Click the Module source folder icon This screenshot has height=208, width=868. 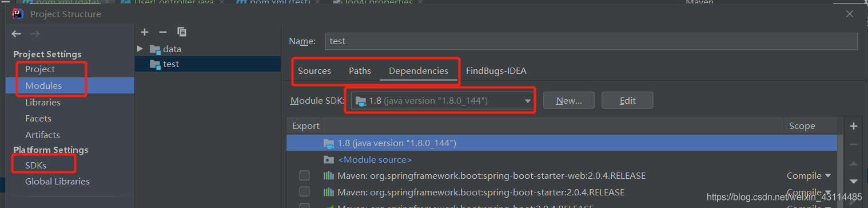click(x=329, y=159)
